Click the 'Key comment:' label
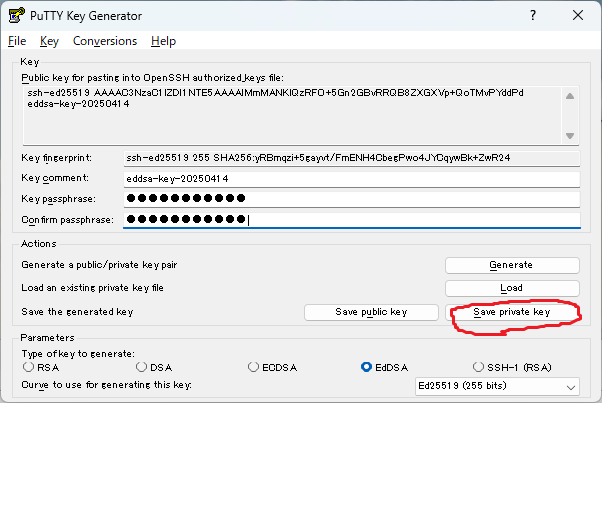 [x=55, y=178]
